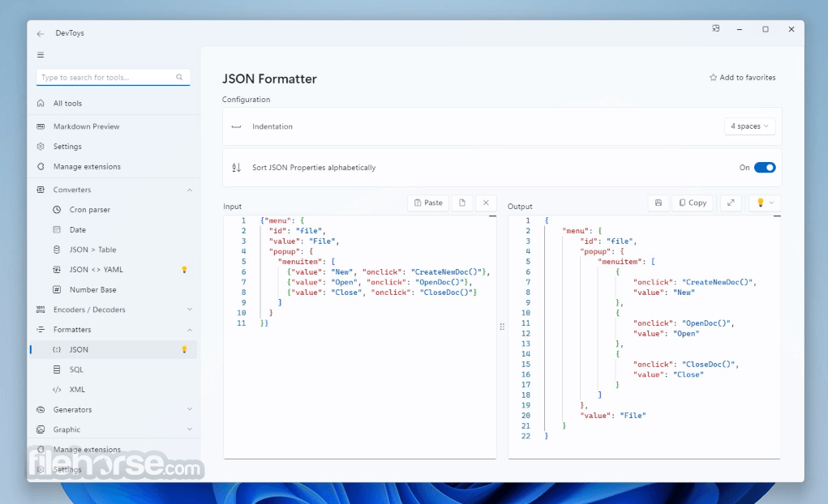
Task: Click the JSON braces icon in sidebar
Action: [57, 349]
